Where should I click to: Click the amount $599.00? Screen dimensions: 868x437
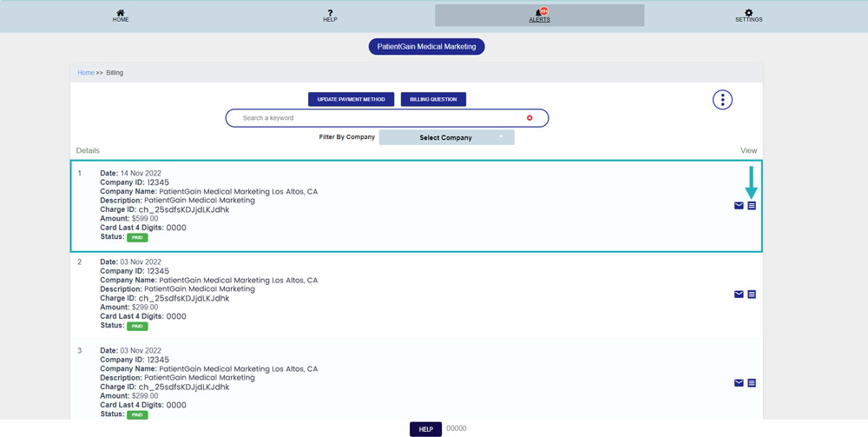pyautogui.click(x=145, y=219)
